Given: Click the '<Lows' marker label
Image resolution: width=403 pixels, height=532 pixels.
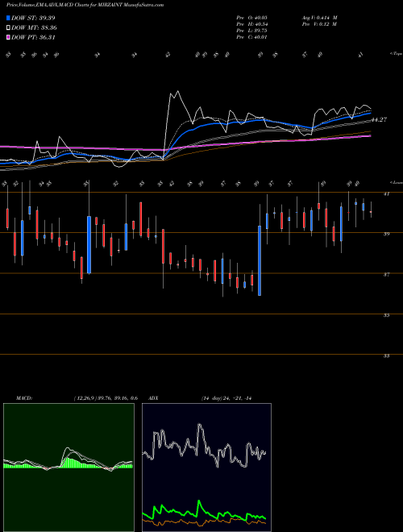Looking at the screenshot, I should pyautogui.click(x=397, y=182).
